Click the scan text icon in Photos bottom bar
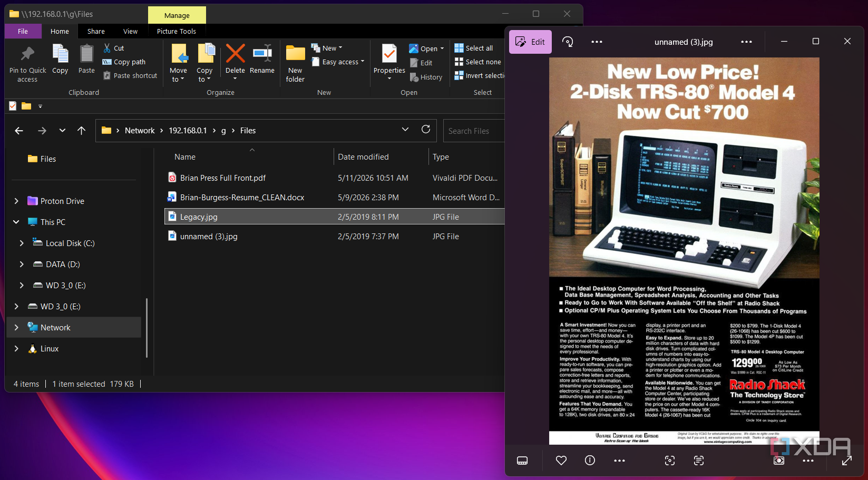The height and width of the screenshot is (480, 868). coord(699,461)
